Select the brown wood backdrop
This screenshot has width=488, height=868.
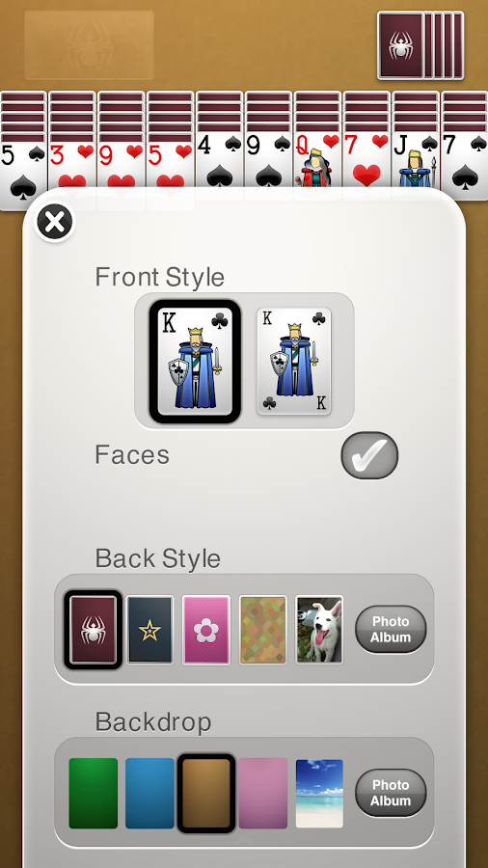click(206, 794)
